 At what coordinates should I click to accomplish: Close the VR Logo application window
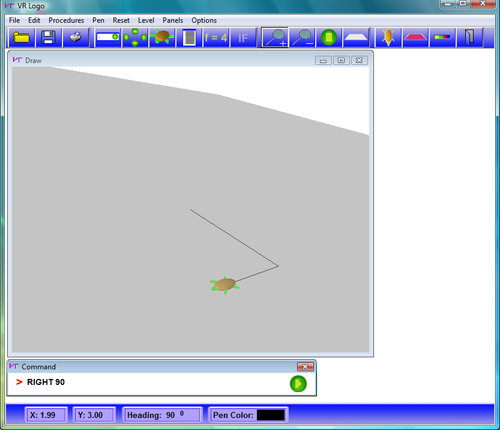[483, 4]
